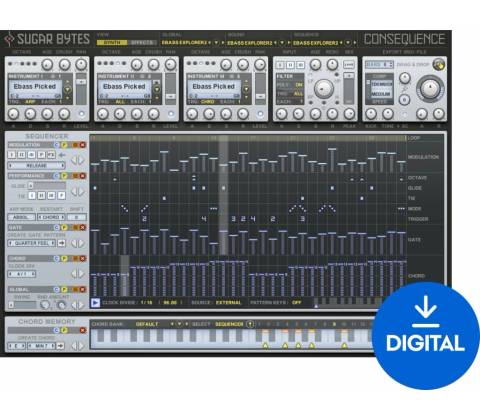Clear the Chord row with red X
This screenshot has width=480, height=420.
pyautogui.click(x=82, y=258)
